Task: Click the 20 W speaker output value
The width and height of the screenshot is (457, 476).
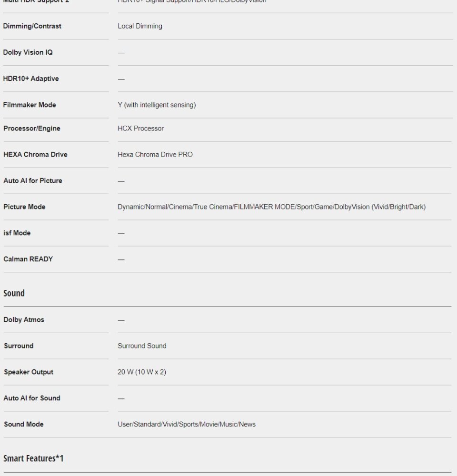Action: 142,372
